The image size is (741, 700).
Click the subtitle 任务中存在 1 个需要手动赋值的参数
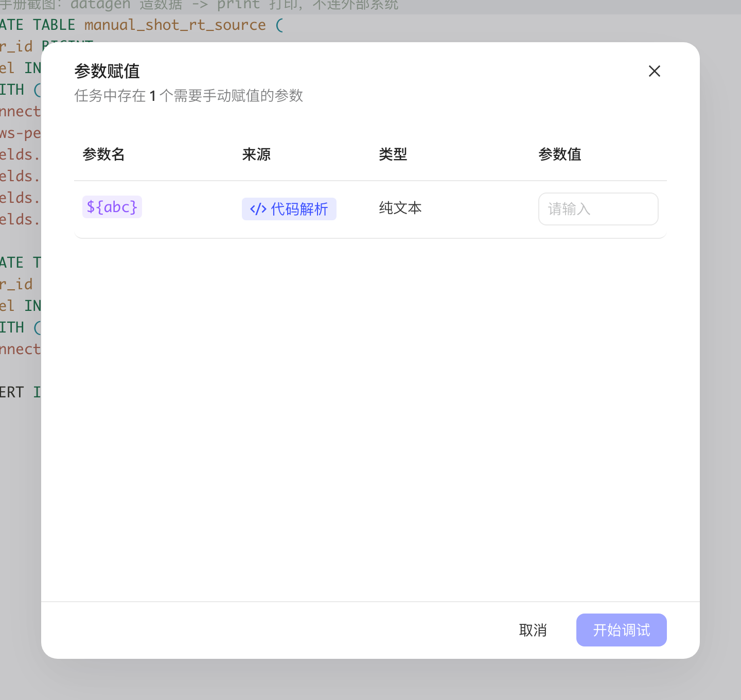point(188,96)
